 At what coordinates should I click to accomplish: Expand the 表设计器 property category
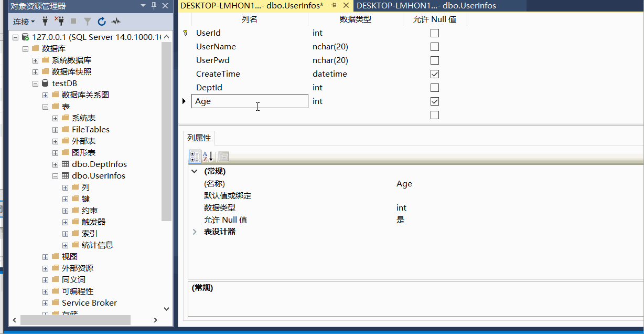coord(195,232)
